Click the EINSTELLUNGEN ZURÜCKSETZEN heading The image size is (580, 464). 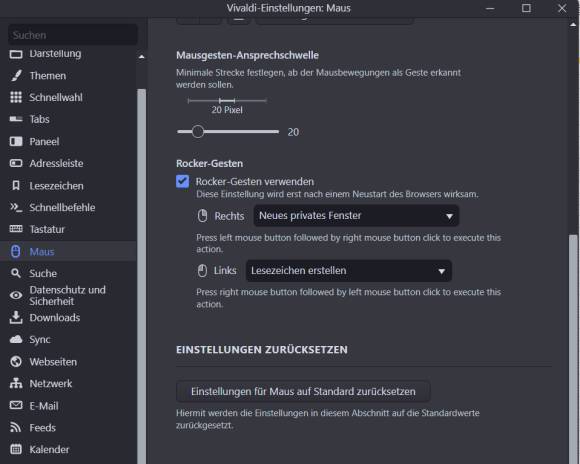click(x=262, y=350)
